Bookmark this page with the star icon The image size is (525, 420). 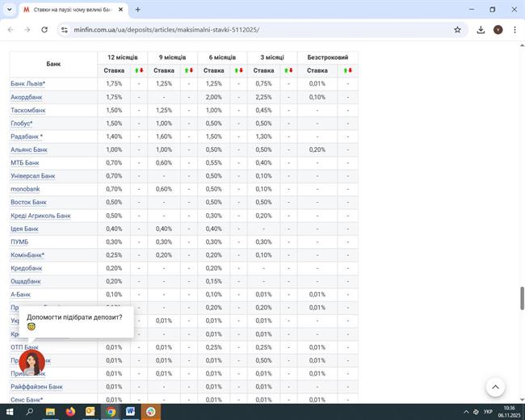tap(457, 30)
